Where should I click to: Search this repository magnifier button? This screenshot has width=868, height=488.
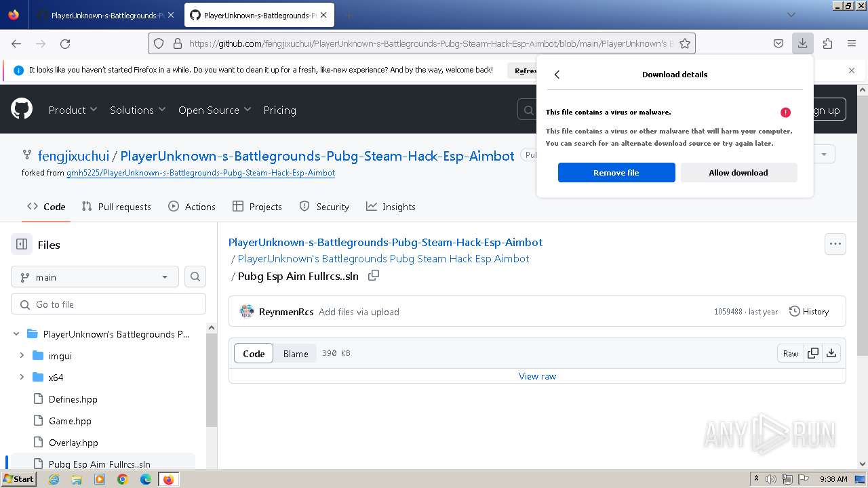click(x=195, y=277)
